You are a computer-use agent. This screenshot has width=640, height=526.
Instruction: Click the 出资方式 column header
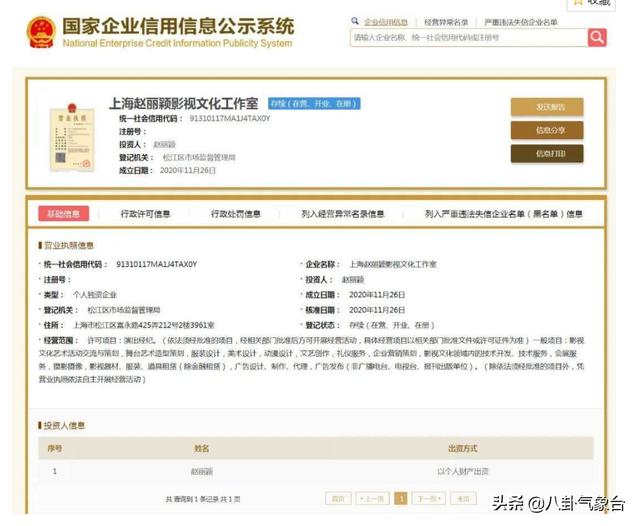pyautogui.click(x=462, y=448)
